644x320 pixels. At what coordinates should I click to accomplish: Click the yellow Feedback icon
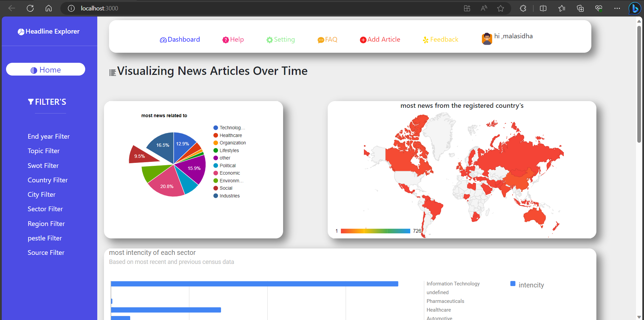pos(426,40)
